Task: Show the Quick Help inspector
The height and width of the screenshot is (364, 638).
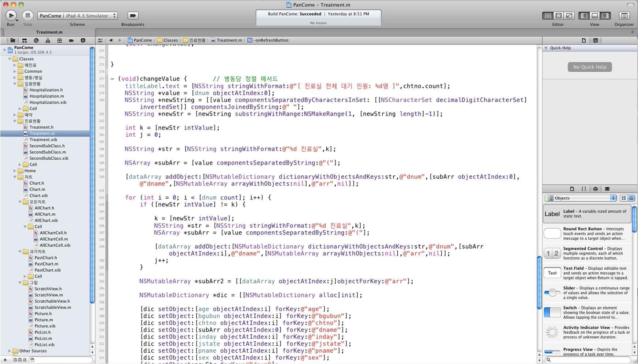Action: coord(596,41)
